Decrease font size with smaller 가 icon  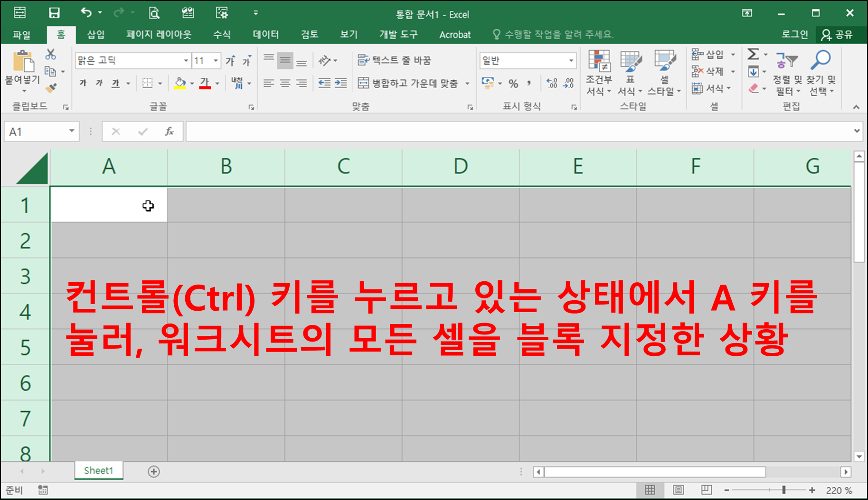tap(247, 61)
